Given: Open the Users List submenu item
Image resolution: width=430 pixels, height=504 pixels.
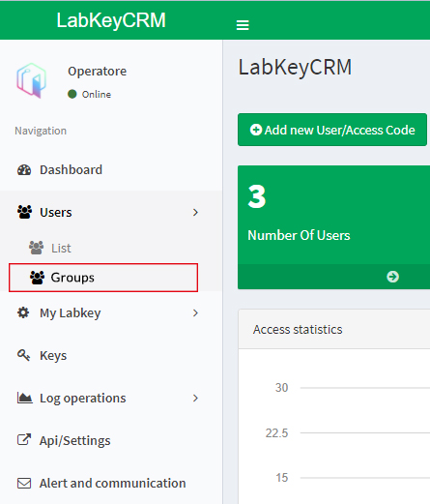Looking at the screenshot, I should [x=61, y=248].
